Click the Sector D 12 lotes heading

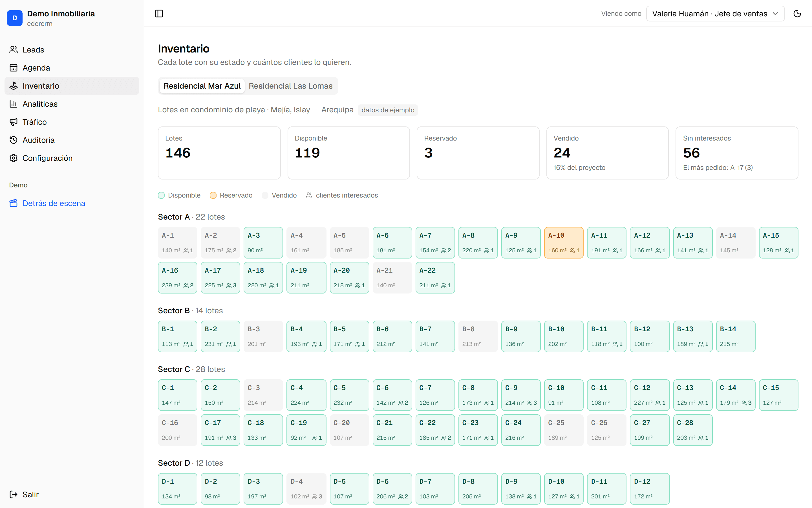point(191,463)
